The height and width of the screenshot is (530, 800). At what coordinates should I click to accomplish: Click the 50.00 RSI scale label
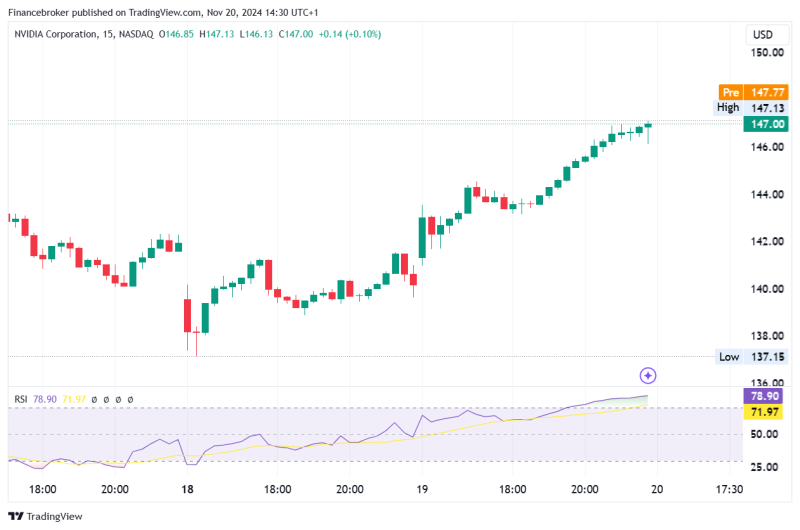pyautogui.click(x=767, y=435)
